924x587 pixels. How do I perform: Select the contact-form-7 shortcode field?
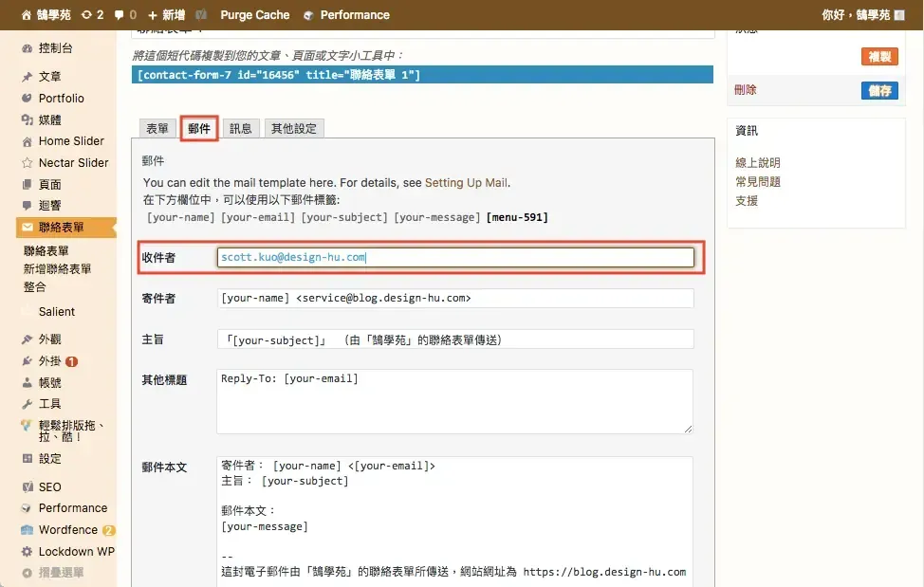point(422,75)
